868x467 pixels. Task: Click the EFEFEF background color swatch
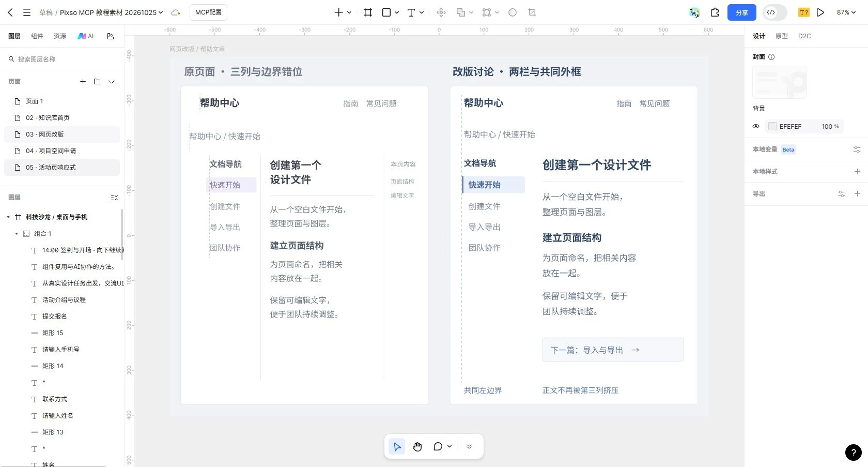click(772, 126)
